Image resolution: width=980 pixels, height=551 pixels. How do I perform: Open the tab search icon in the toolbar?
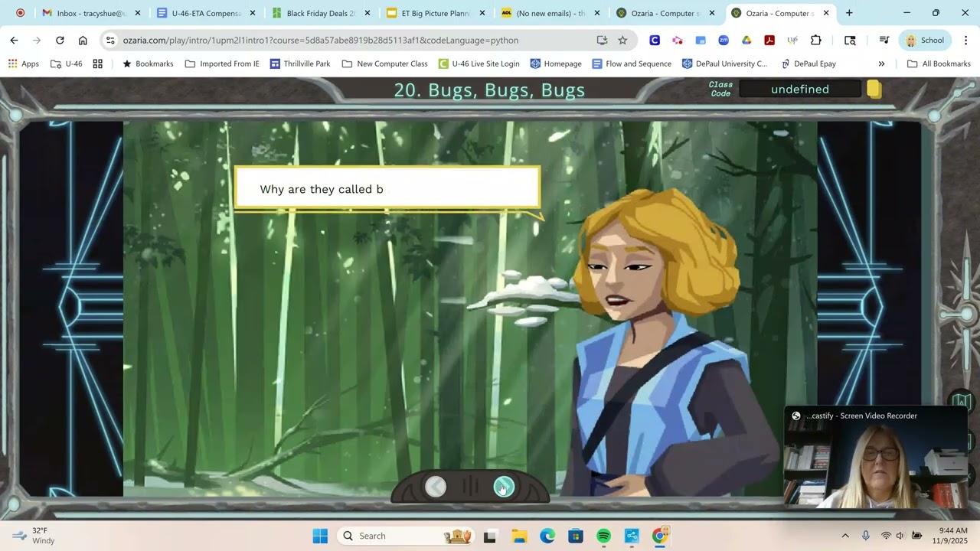[x=850, y=41]
